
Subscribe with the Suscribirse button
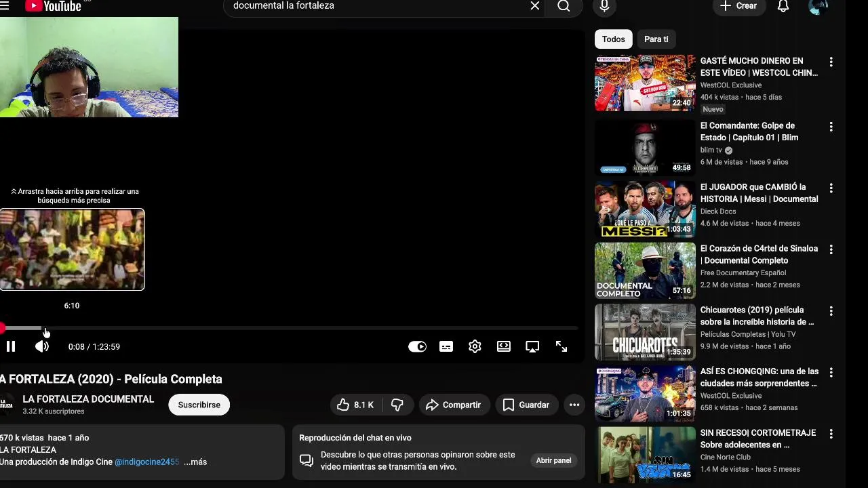(x=199, y=405)
